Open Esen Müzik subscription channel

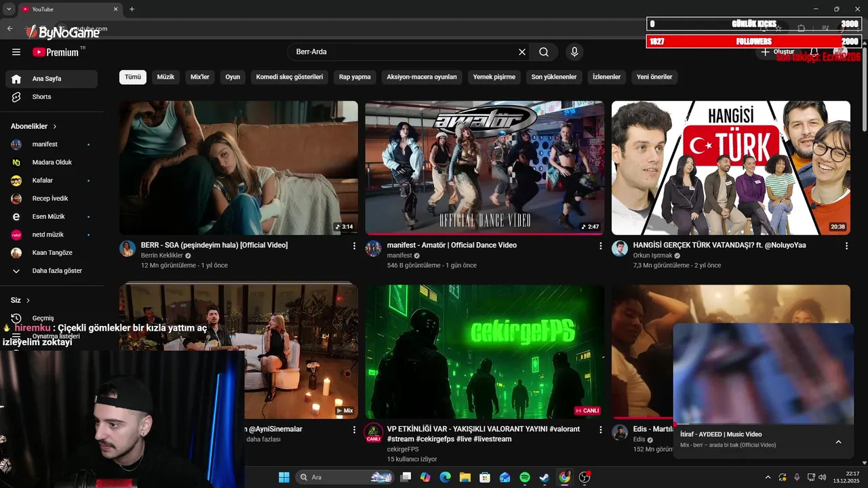point(52,216)
